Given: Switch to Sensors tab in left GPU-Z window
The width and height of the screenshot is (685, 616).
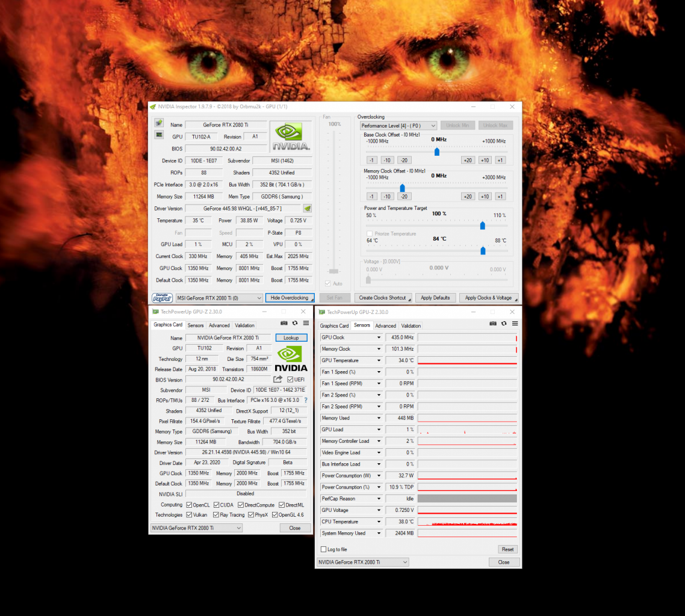Looking at the screenshot, I should (x=195, y=325).
